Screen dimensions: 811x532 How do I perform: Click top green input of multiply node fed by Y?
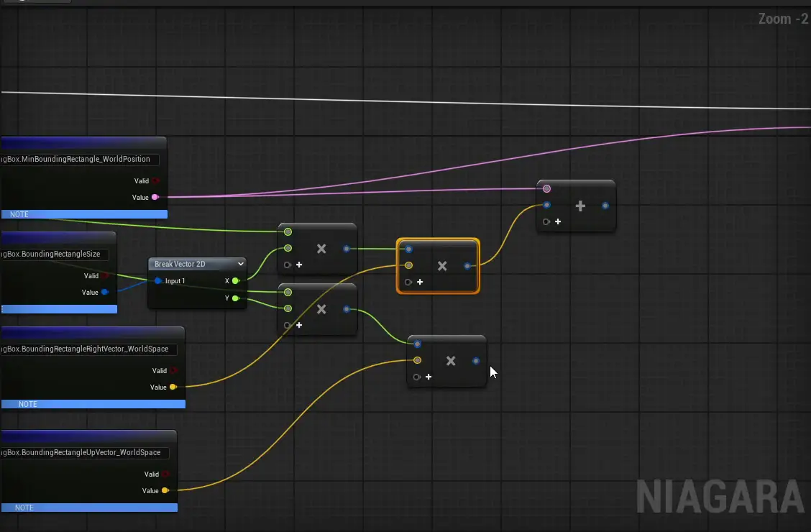pos(288,292)
